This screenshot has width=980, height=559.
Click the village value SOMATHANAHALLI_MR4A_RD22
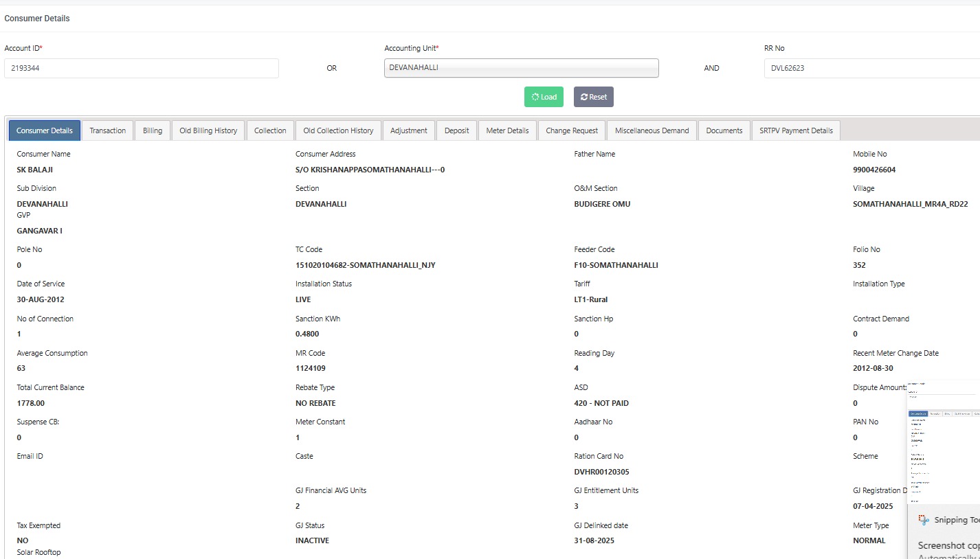coord(911,204)
